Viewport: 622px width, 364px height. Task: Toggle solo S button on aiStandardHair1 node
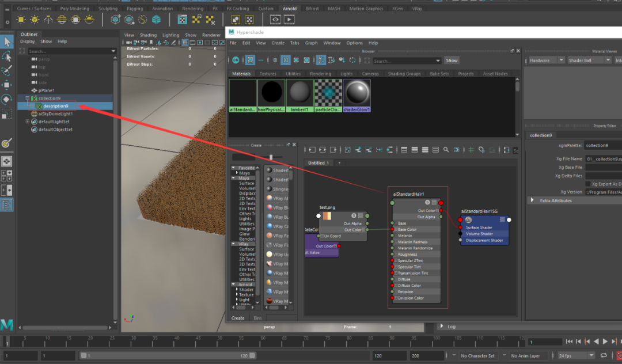[x=427, y=203]
